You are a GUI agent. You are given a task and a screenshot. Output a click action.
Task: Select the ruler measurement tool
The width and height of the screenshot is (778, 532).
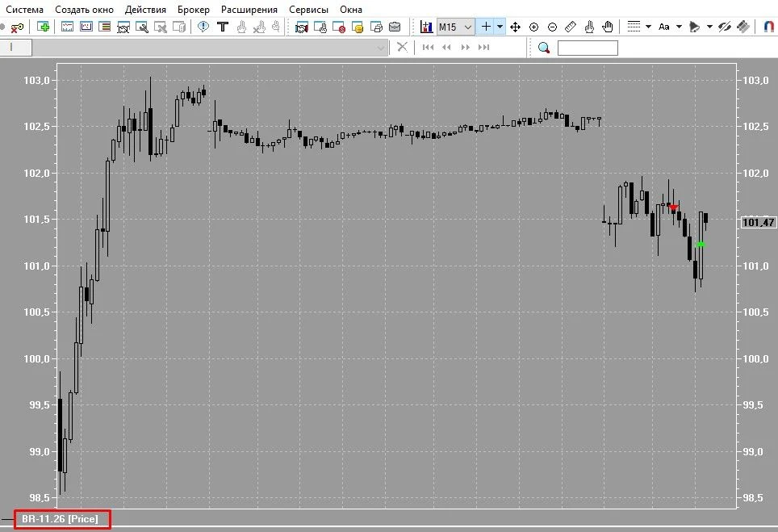click(x=571, y=27)
